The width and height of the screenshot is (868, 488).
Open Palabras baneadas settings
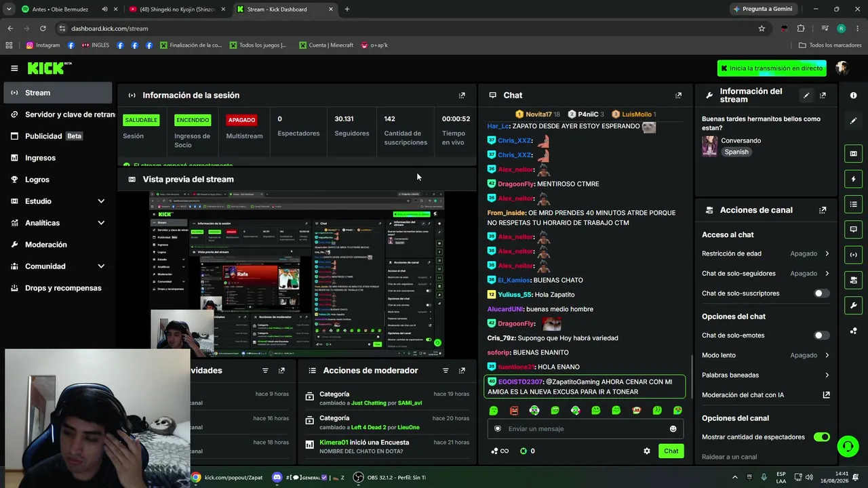click(766, 375)
